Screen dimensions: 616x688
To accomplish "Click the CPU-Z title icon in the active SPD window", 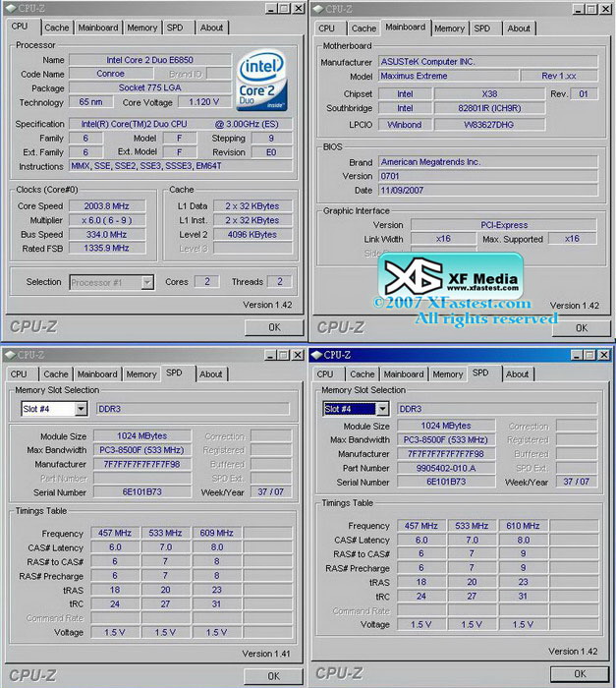I will tap(316, 356).
